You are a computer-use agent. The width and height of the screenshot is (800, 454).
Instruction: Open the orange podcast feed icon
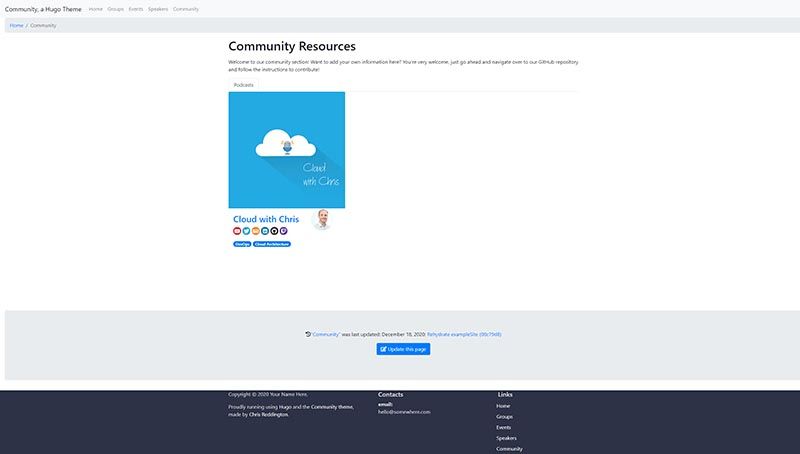point(256,231)
